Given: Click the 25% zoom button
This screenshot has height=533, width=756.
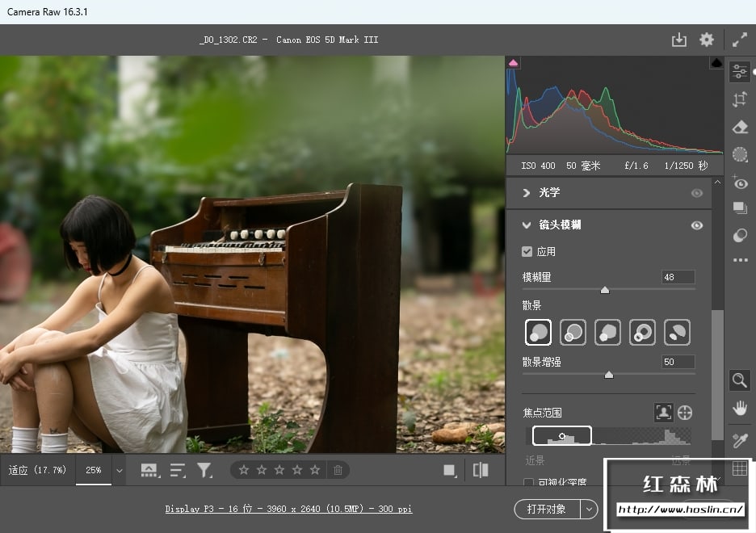Looking at the screenshot, I should [94, 470].
